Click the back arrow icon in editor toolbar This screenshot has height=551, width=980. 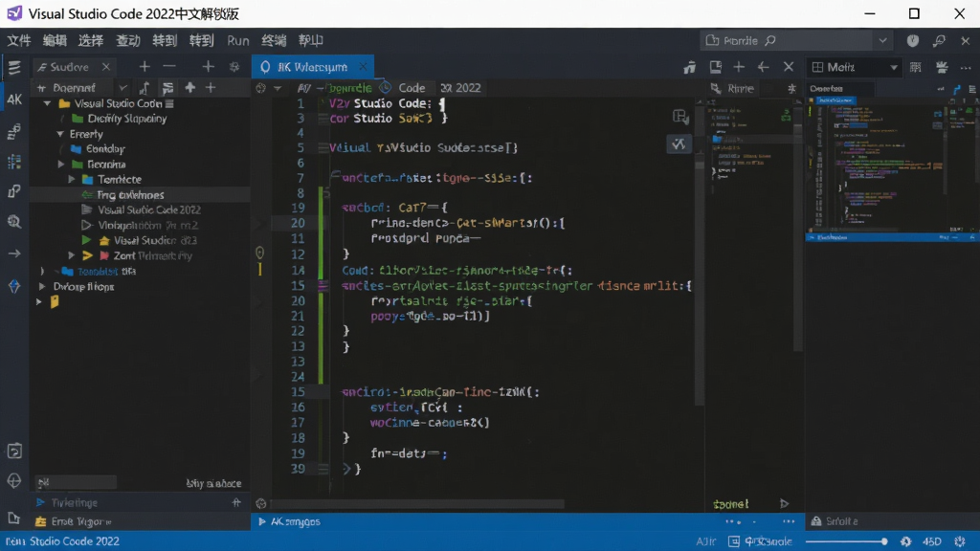click(x=763, y=67)
